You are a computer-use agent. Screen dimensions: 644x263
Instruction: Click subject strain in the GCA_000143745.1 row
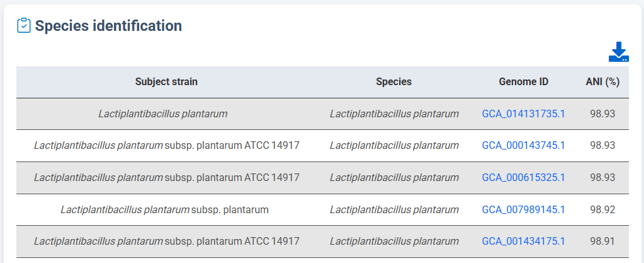click(x=166, y=146)
